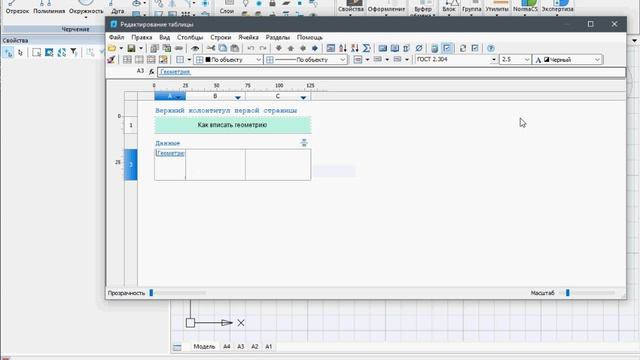Switch to the A2 layout tab
Screen dimensions: 640x360
[255, 347]
